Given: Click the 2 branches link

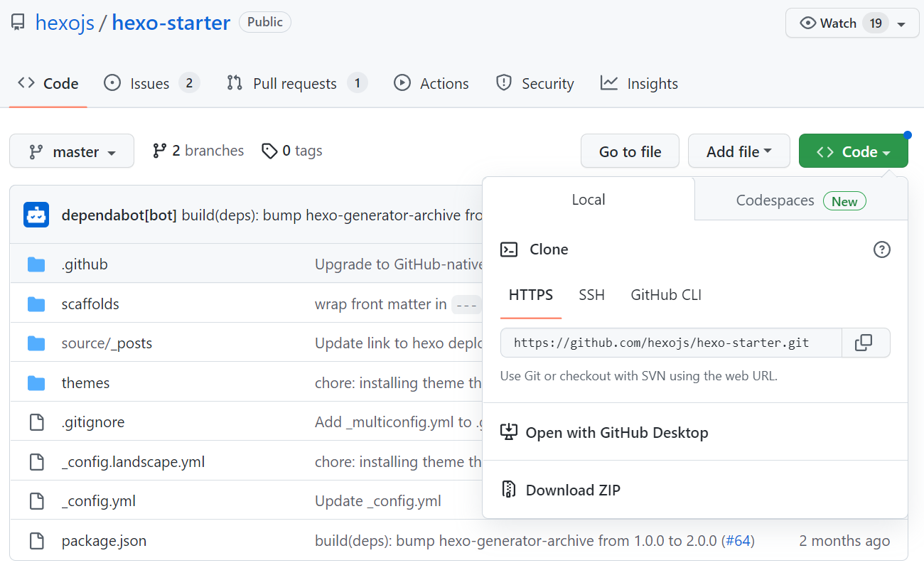Looking at the screenshot, I should click(x=198, y=151).
